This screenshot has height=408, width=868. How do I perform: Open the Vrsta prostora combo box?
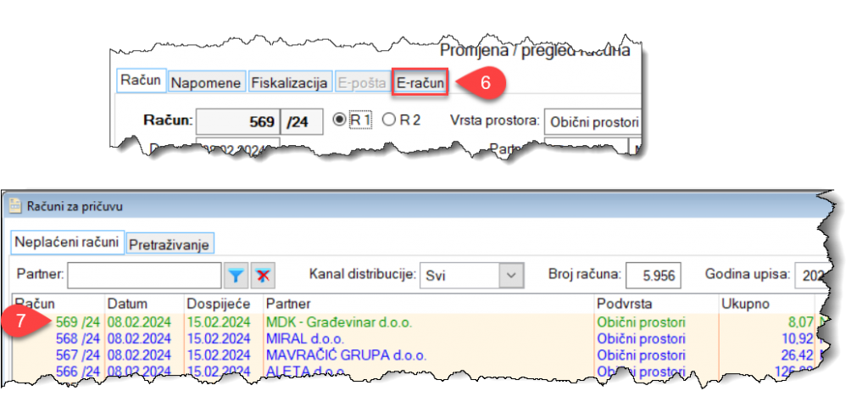[593, 121]
